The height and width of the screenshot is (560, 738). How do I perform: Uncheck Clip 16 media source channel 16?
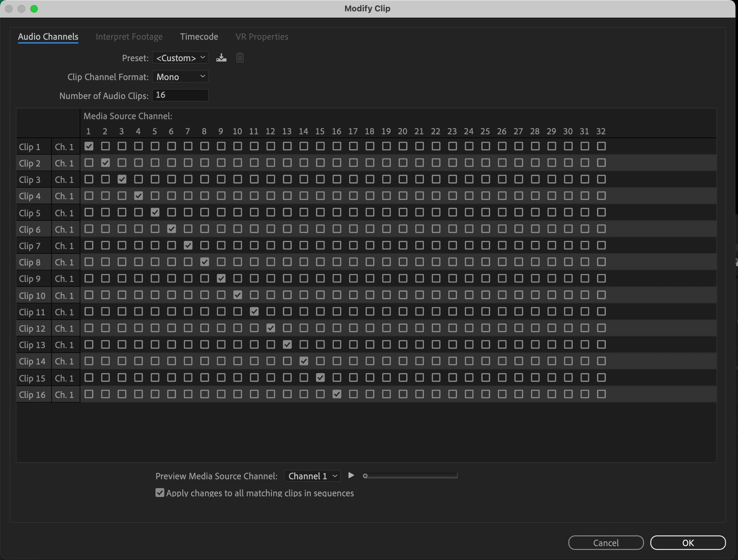[337, 394]
